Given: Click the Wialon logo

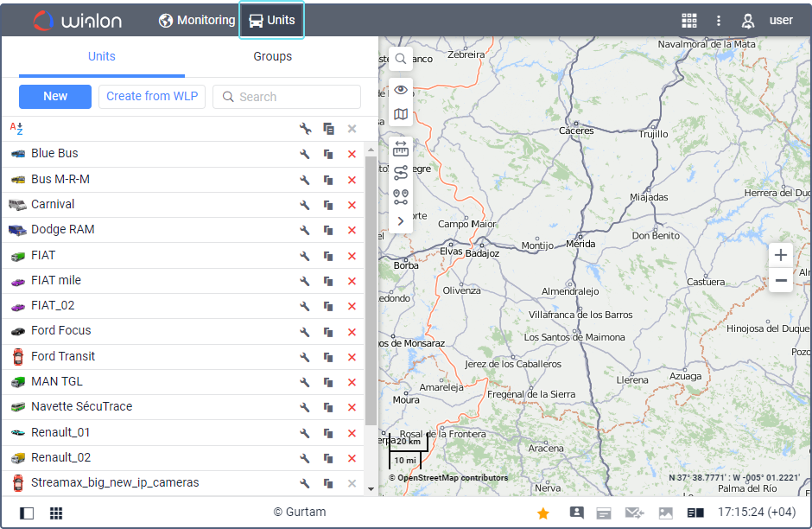Looking at the screenshot, I should point(78,21).
